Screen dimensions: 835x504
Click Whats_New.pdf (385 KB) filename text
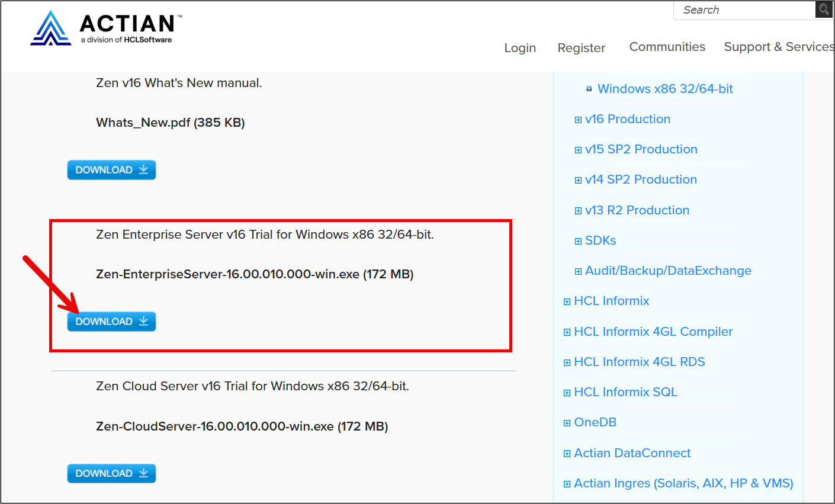point(171,123)
